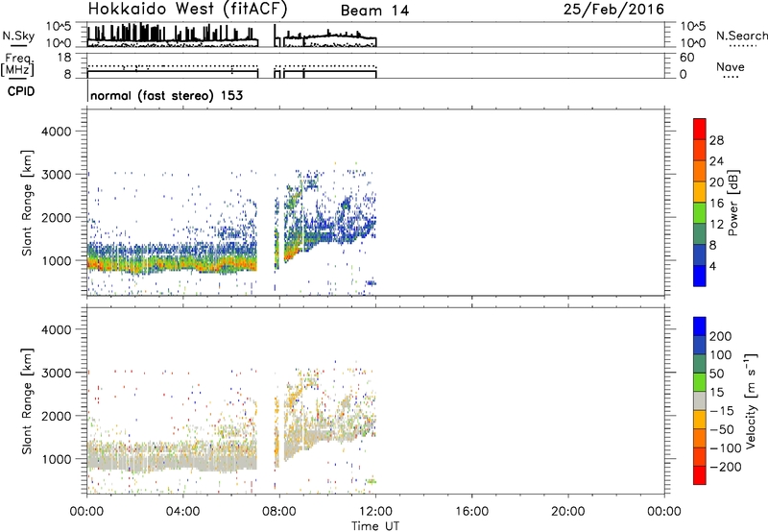The height and width of the screenshot is (532, 768).
Task: Click the '04:00' time tick label
Action: [x=183, y=512]
